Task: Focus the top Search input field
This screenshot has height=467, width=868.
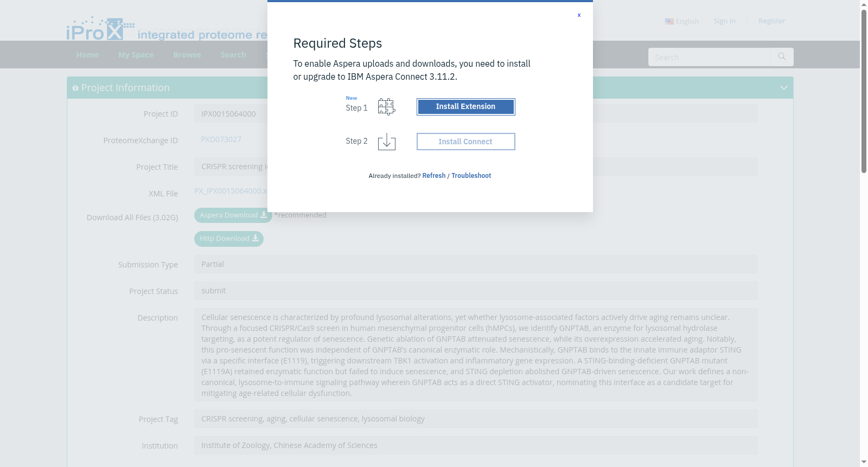Action: point(709,57)
